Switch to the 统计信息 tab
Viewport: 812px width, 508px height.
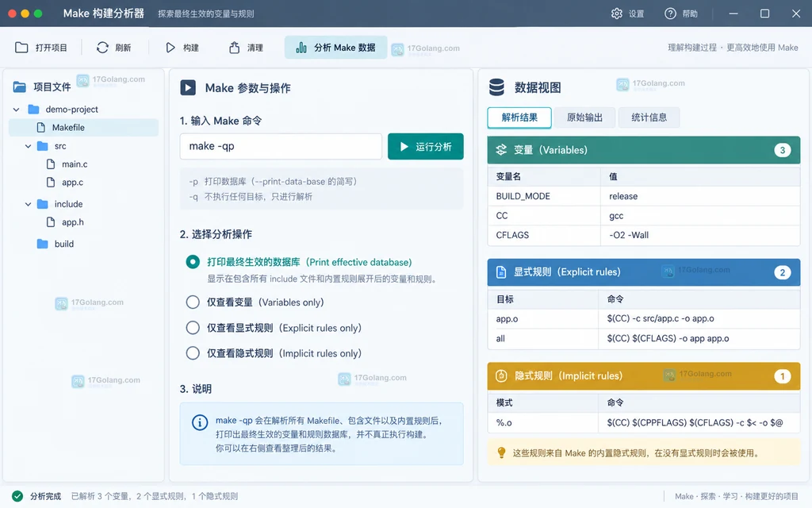(x=649, y=117)
